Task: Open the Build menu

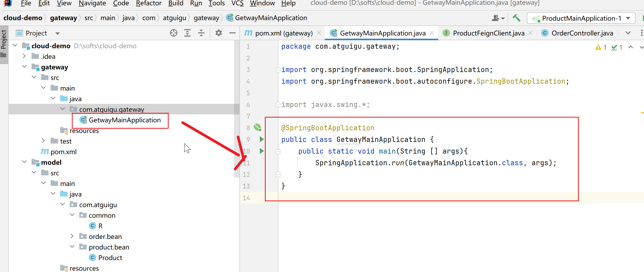Action: pyautogui.click(x=176, y=3)
